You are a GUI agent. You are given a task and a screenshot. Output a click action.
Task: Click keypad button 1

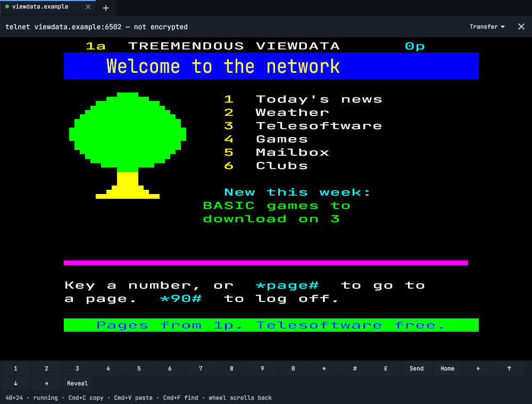coord(15,368)
